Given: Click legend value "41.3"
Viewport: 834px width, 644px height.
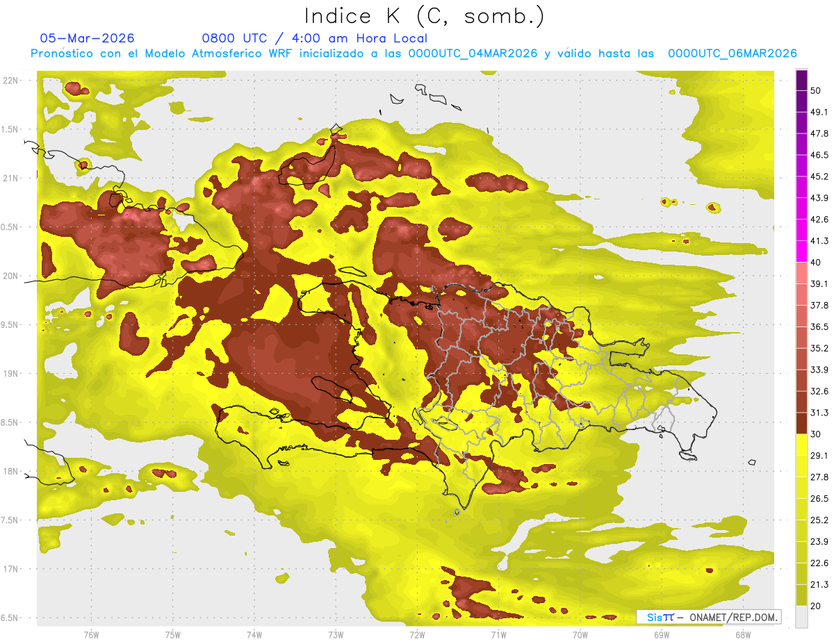Looking at the screenshot, I should (x=819, y=241).
